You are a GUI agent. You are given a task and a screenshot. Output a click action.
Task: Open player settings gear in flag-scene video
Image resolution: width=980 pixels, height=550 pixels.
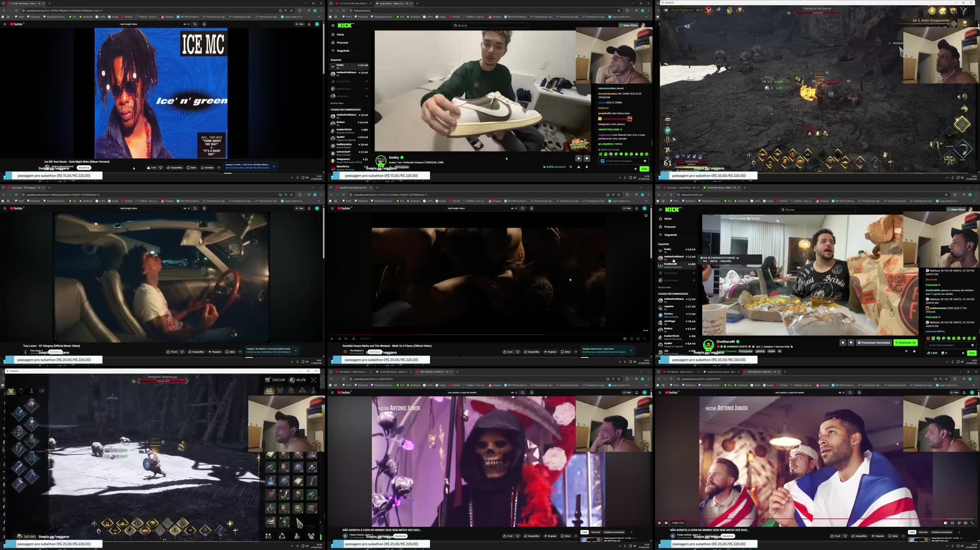[959, 523]
